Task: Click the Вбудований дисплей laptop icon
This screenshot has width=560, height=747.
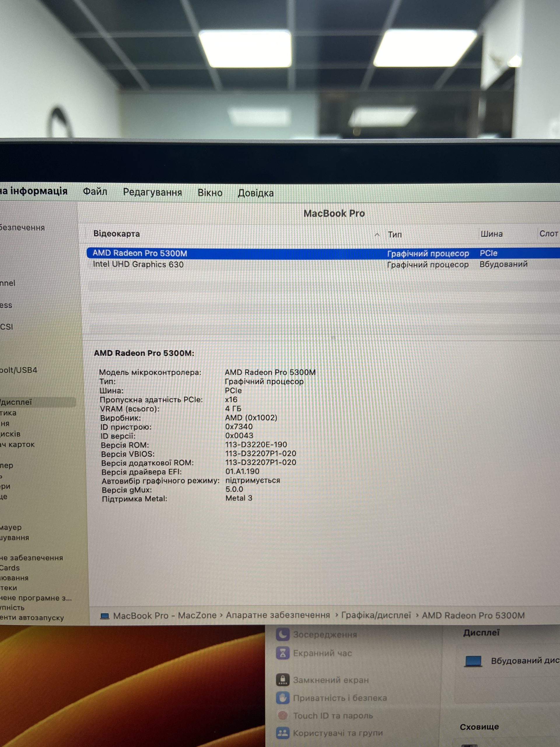Action: [x=473, y=661]
